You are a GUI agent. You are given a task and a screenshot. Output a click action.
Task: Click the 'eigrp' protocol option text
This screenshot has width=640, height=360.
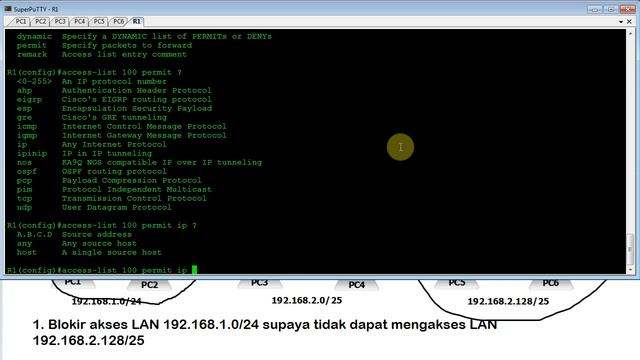pos(29,100)
